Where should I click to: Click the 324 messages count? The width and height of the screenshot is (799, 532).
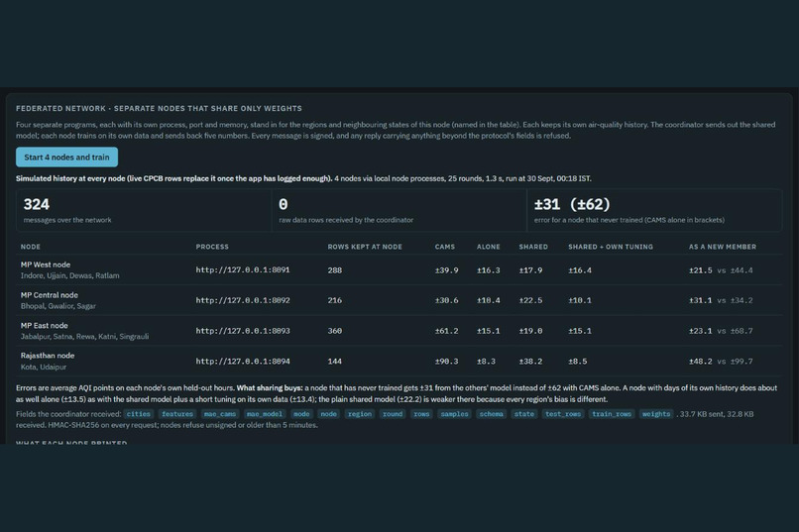point(36,205)
